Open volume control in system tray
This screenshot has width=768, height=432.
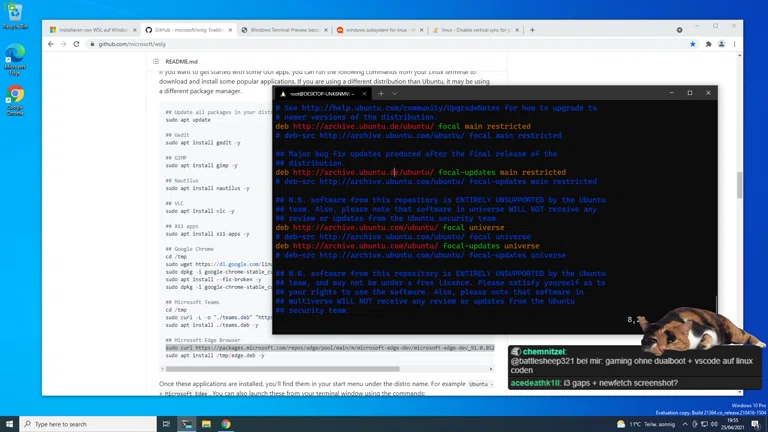coord(714,424)
